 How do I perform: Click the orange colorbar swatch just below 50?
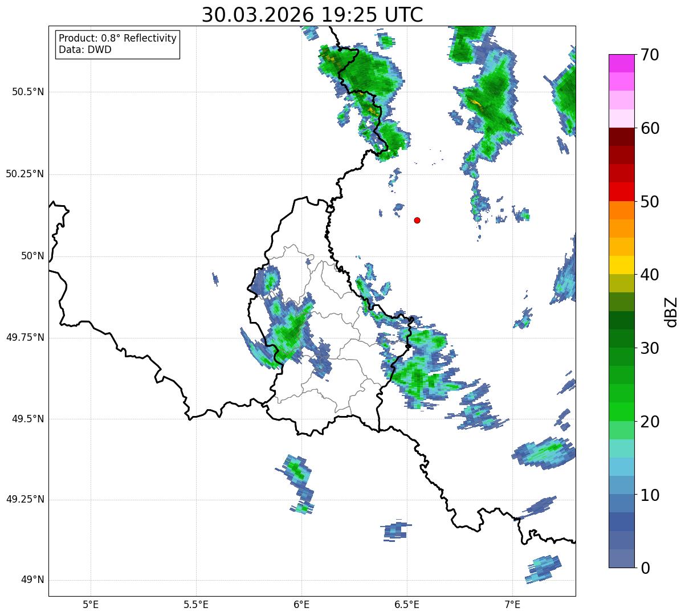(622, 210)
